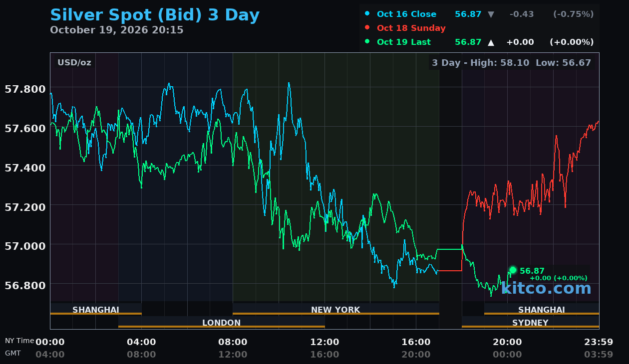The image size is (629, 364).
Task: Click the 04:00 NY time tick
Action: [x=141, y=342]
